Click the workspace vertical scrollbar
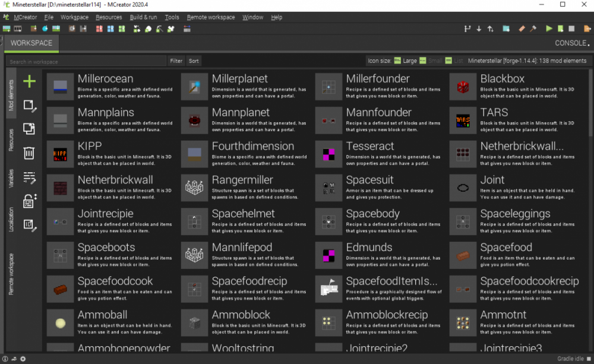This screenshot has width=594, height=364. (x=590, y=103)
